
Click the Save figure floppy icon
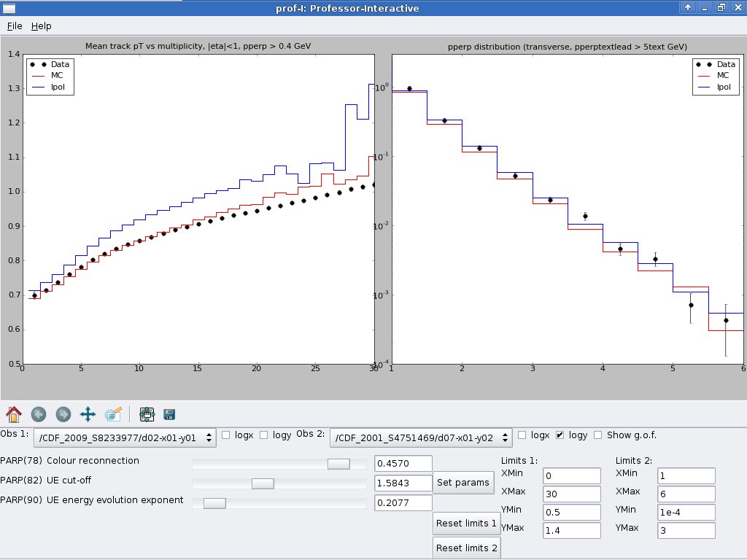[x=170, y=414]
